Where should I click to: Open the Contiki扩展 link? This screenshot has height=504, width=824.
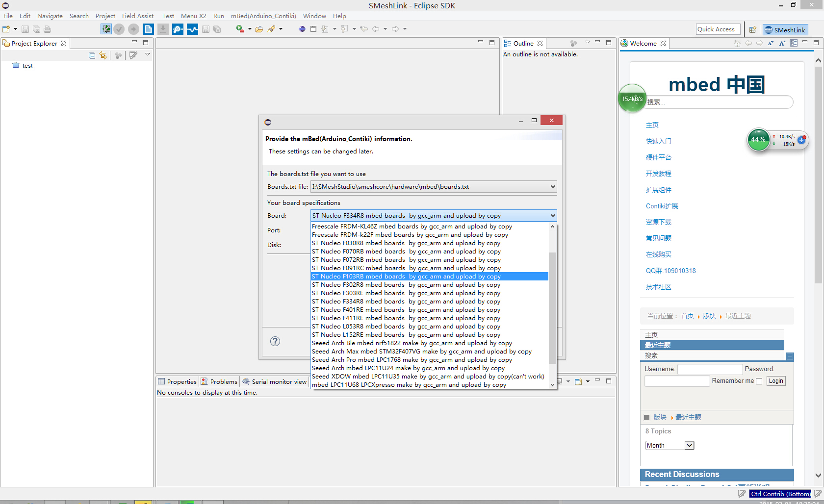[662, 206]
